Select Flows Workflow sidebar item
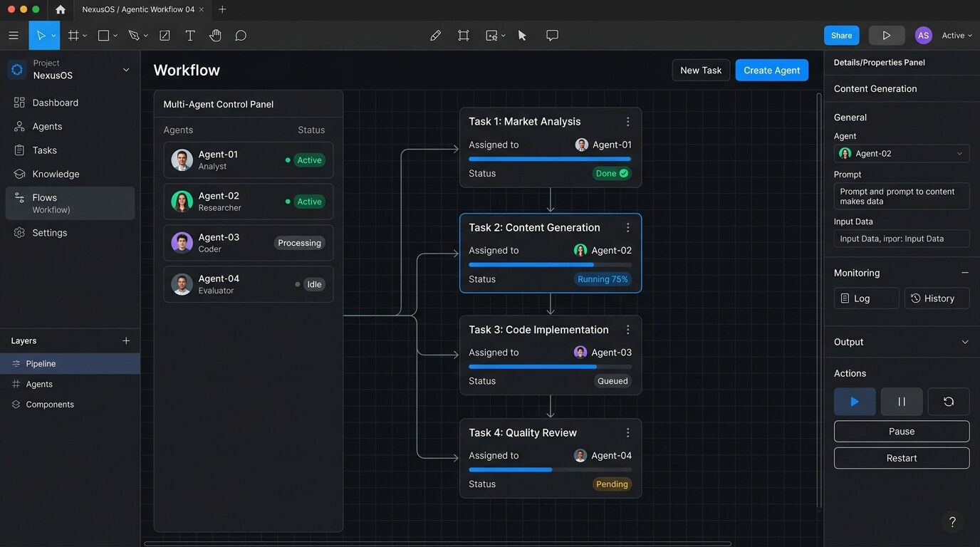Viewport: 980px width, 547px height. [x=70, y=203]
